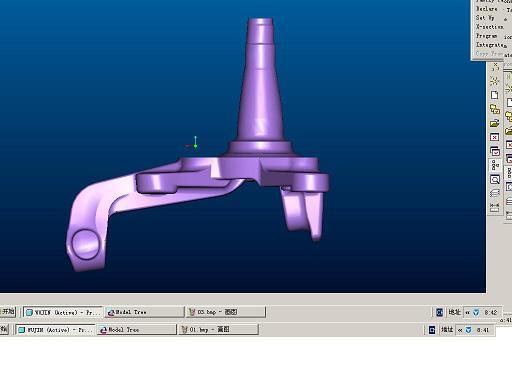Image resolution: width=512 pixels, height=384 pixels.
Task: Click the magnifier search window icon
Action: (495, 180)
